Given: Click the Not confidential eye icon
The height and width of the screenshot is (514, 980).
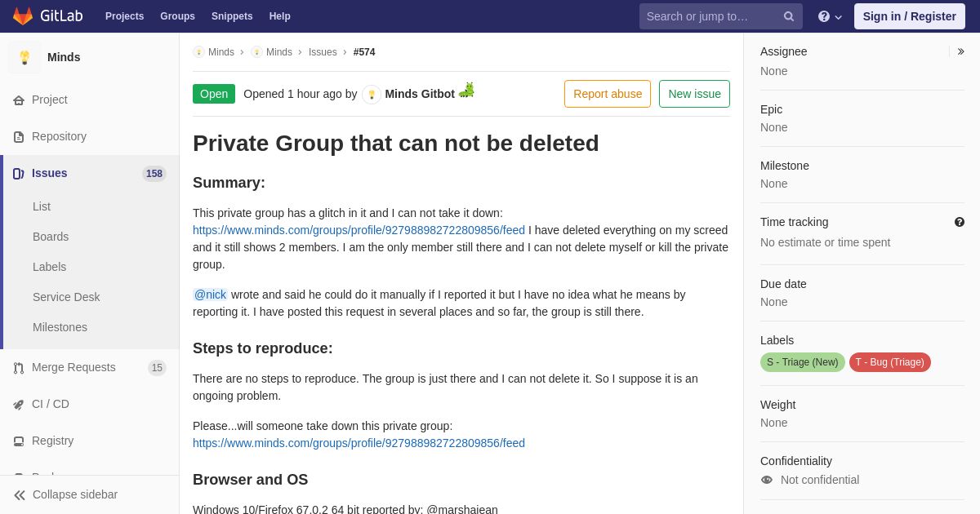Looking at the screenshot, I should click(767, 480).
